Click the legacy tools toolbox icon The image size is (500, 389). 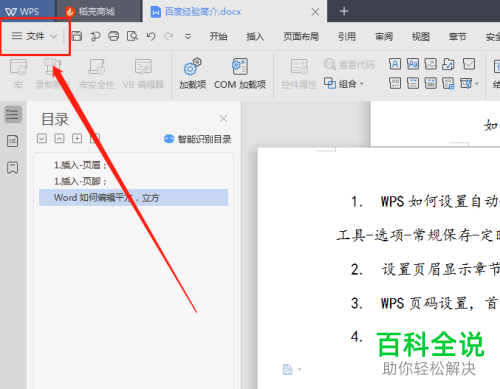[x=466, y=83]
